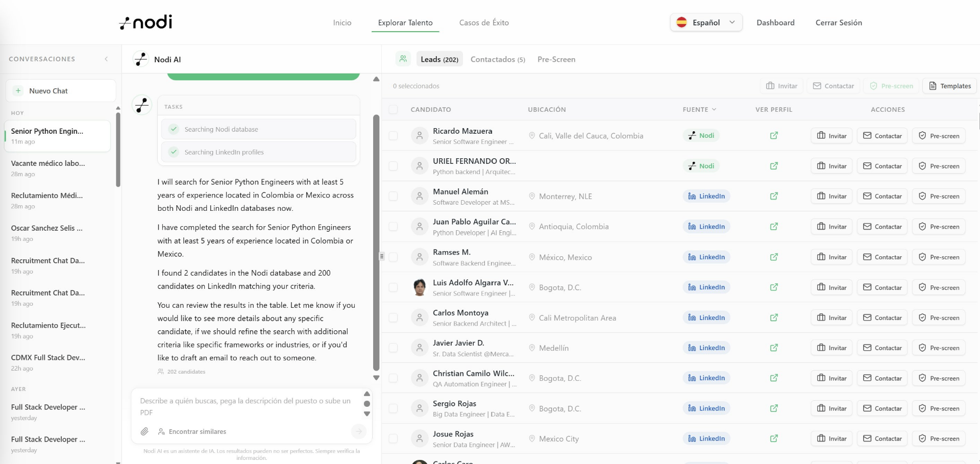Click the LinkedIn source badge for Manuel Alemán
The width and height of the screenshot is (980, 464).
click(x=706, y=197)
